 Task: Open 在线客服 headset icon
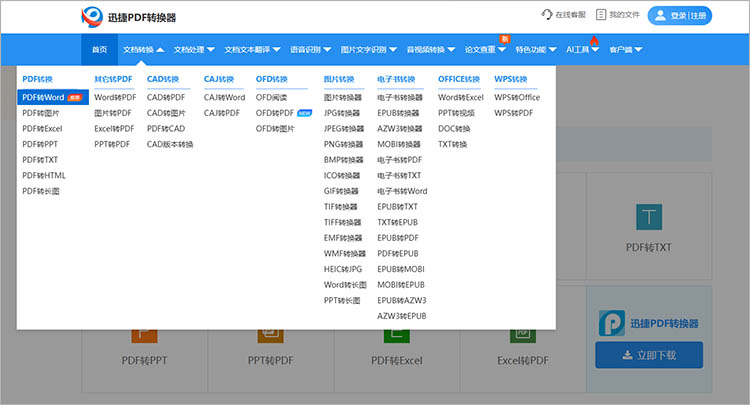(547, 15)
